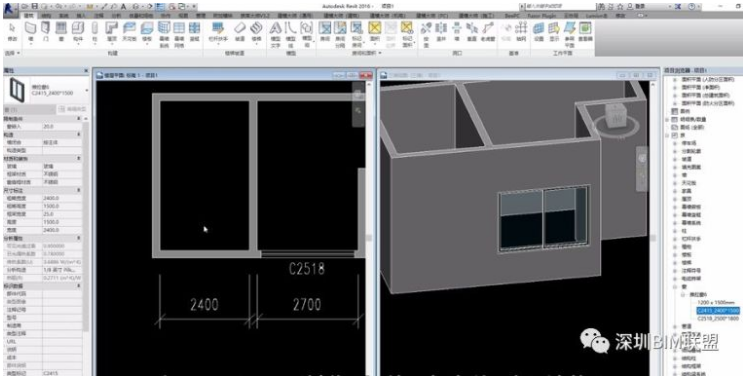Image resolution: width=746 pixels, height=383 pixels.
Task: Collapse the Windows category in the project browser
Action: coord(676,287)
